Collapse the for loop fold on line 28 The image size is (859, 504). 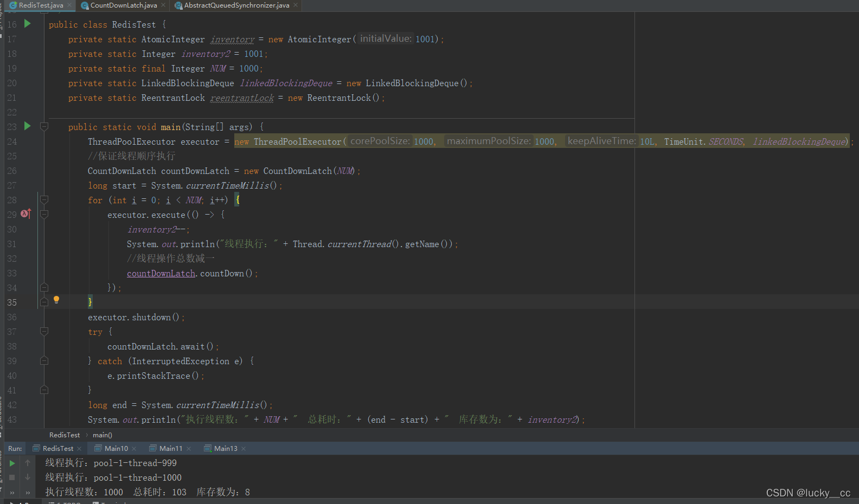(44, 199)
